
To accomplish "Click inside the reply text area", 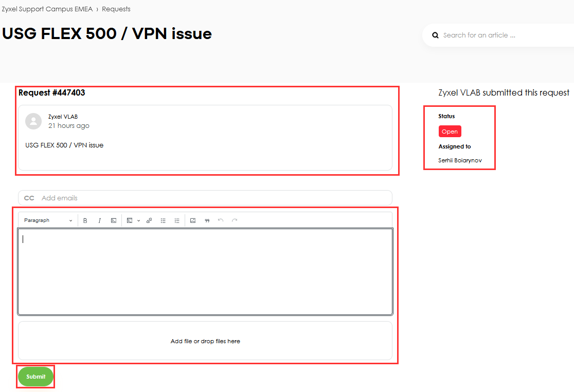I will [x=205, y=271].
